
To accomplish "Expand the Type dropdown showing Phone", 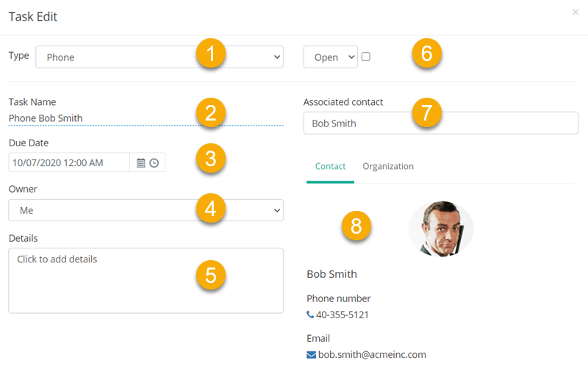I will [159, 57].
